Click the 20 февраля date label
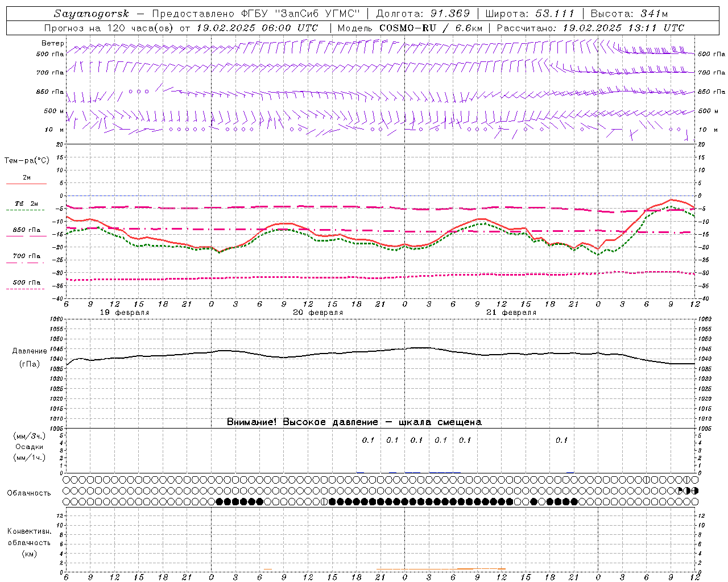 pos(318,313)
